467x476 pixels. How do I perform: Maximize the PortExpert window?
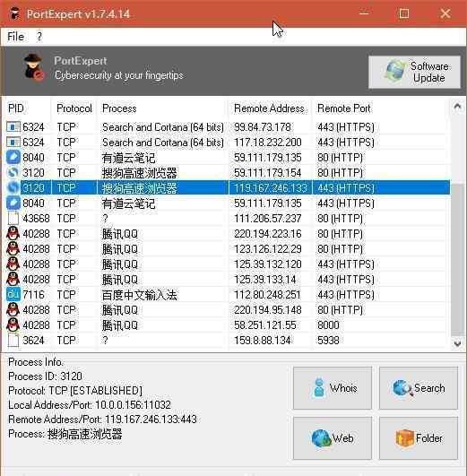click(x=404, y=13)
